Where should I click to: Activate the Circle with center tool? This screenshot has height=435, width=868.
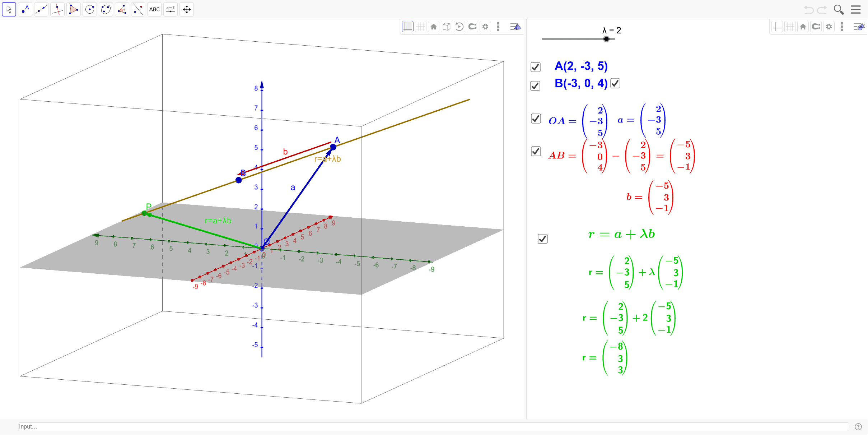(90, 9)
